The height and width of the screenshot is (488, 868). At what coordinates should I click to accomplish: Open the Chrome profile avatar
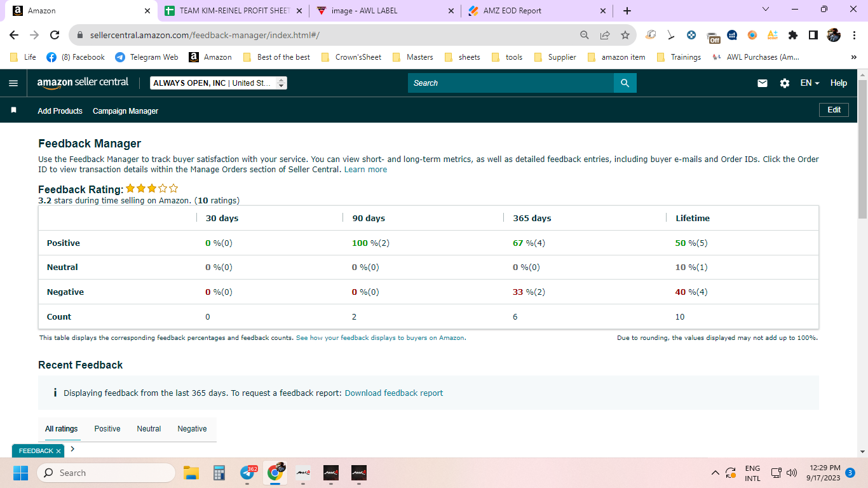(x=834, y=36)
